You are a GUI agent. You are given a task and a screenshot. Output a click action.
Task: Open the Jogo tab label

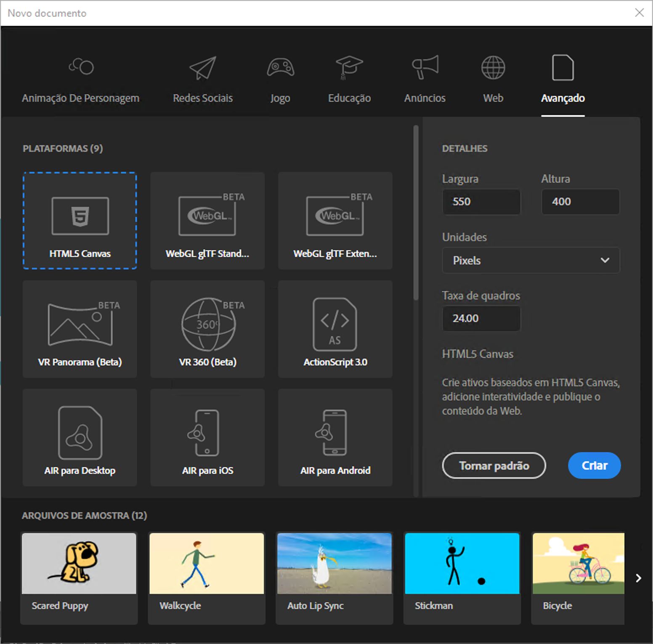pyautogui.click(x=280, y=98)
